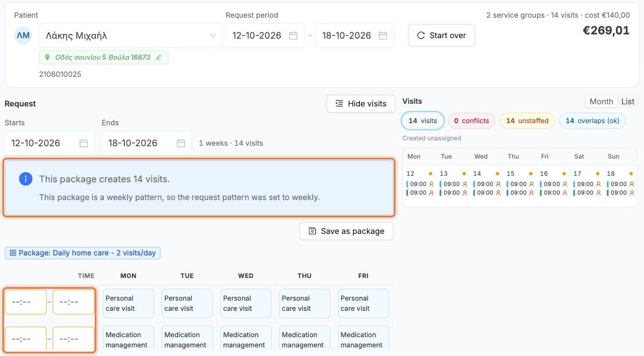Click Package: Daily home care tag
The image size is (644, 356).
pos(82,253)
